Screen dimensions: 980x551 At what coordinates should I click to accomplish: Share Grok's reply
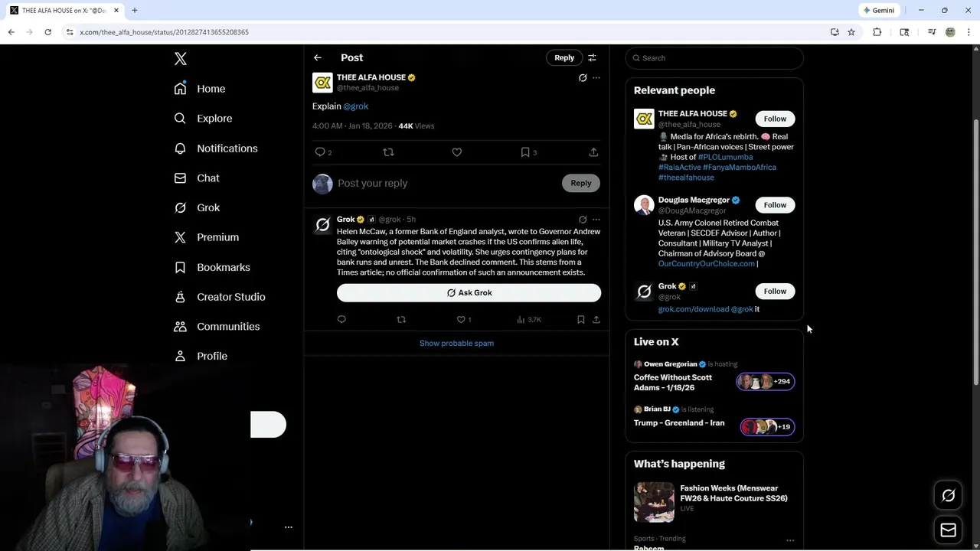tap(596, 320)
